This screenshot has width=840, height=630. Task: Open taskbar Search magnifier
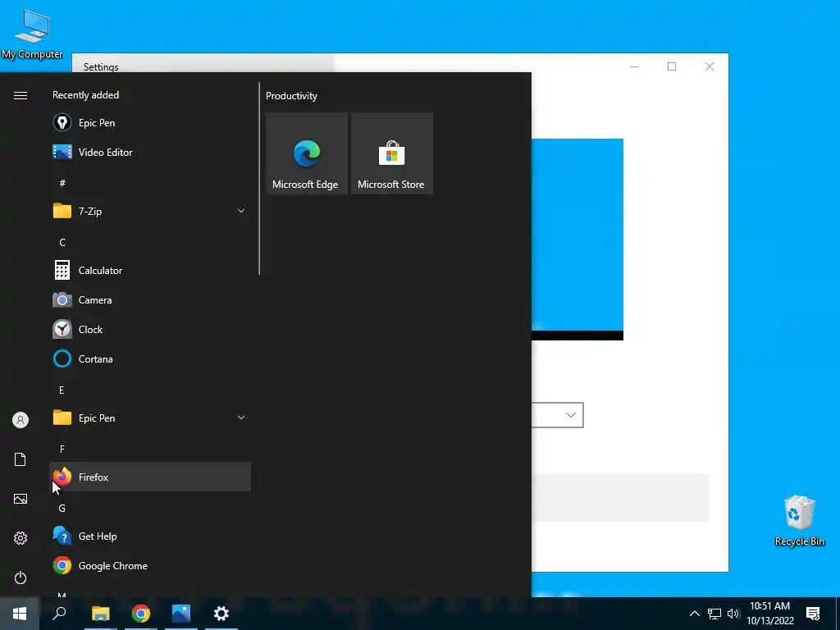click(x=59, y=614)
